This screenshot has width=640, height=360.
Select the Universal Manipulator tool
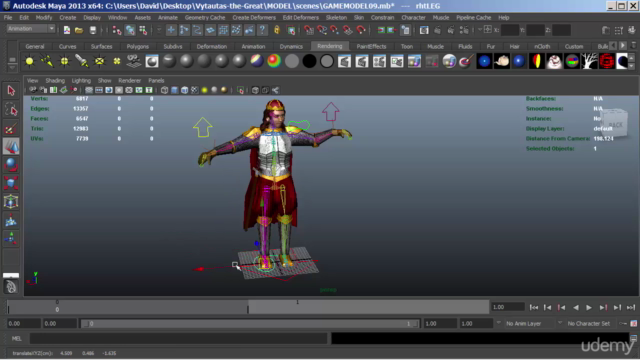tap(11, 202)
